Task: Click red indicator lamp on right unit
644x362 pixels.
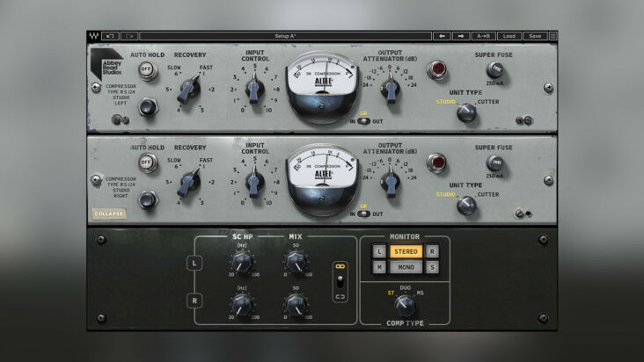Action: coord(436,163)
